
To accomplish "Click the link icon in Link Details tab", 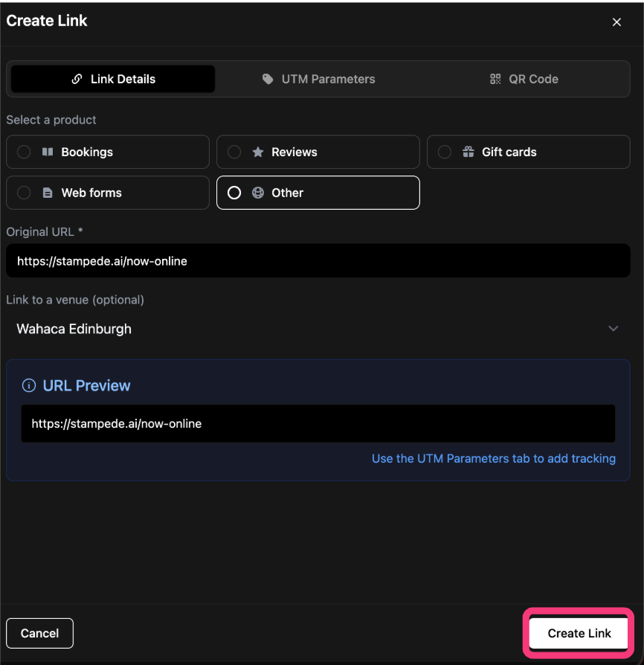I will [77, 79].
